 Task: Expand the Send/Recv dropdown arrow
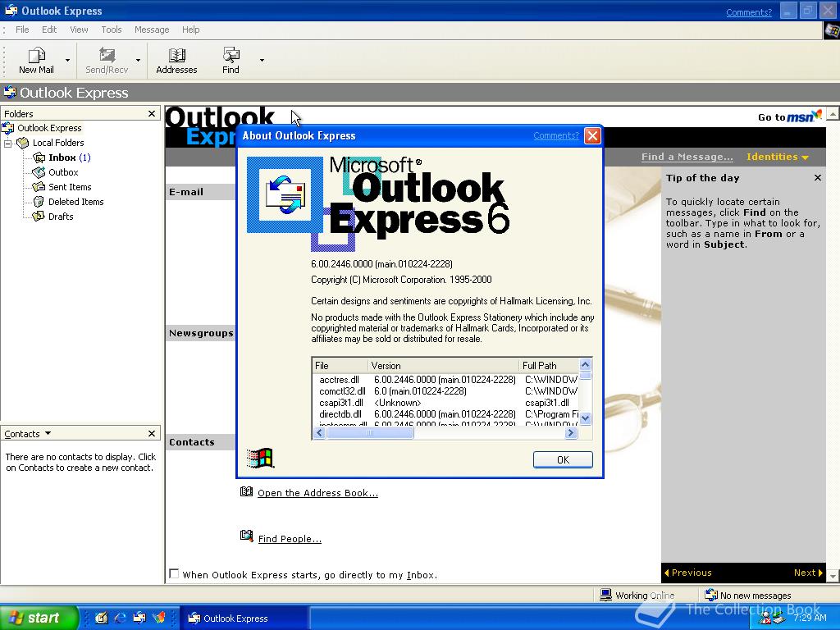click(138, 61)
